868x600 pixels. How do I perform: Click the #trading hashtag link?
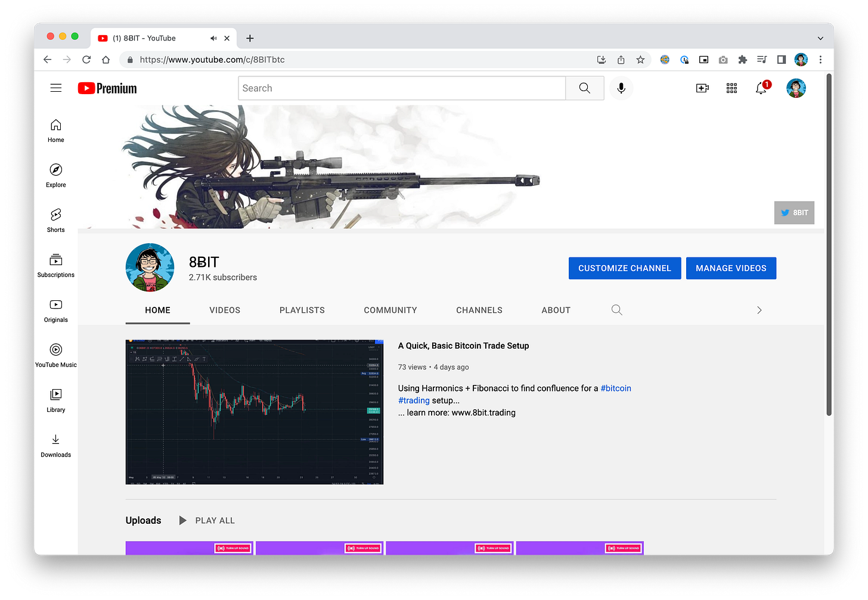click(414, 400)
